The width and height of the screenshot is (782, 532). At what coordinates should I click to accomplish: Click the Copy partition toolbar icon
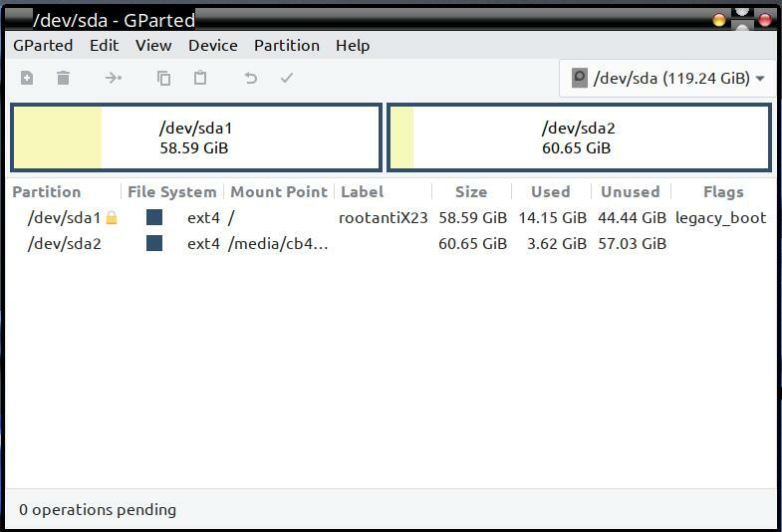(163, 78)
